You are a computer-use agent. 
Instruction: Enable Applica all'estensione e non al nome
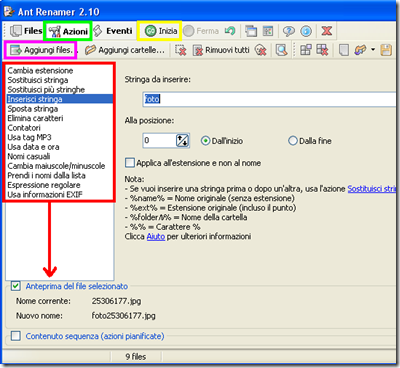pyautogui.click(x=129, y=163)
